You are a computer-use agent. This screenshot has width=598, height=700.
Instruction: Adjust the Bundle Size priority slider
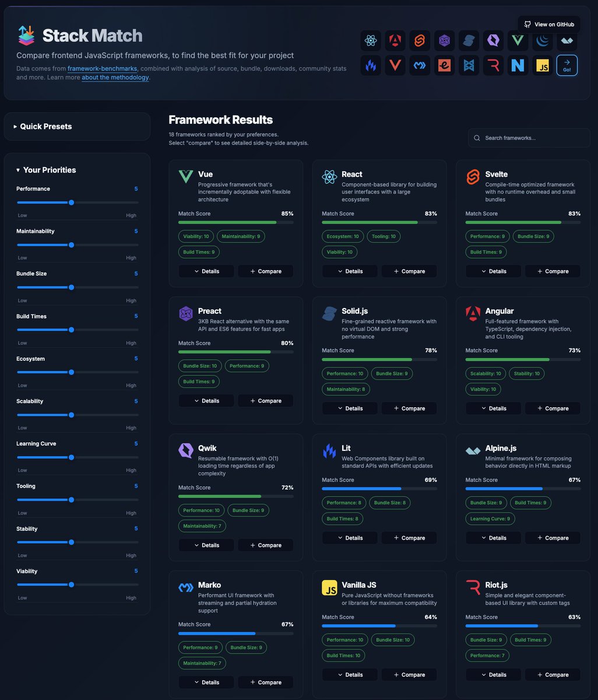click(x=78, y=287)
